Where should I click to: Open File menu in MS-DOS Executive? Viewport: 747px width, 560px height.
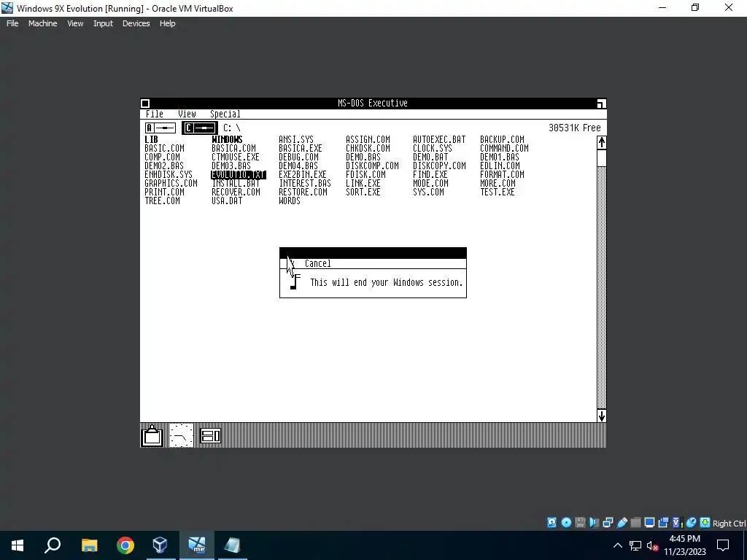point(155,114)
